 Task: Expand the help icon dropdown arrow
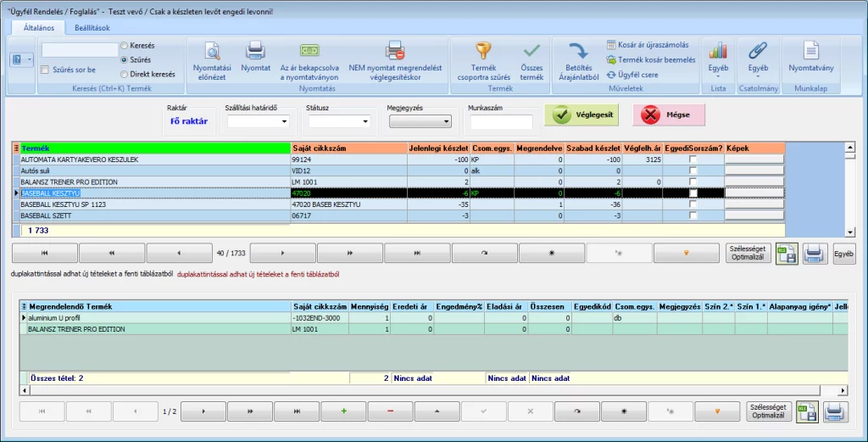coord(30,59)
